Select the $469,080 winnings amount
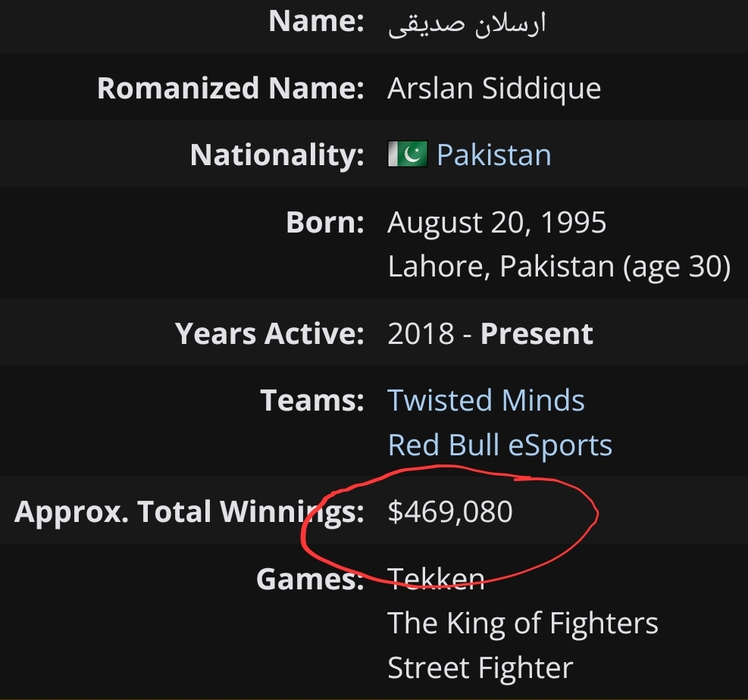The height and width of the screenshot is (700, 748). (450, 511)
